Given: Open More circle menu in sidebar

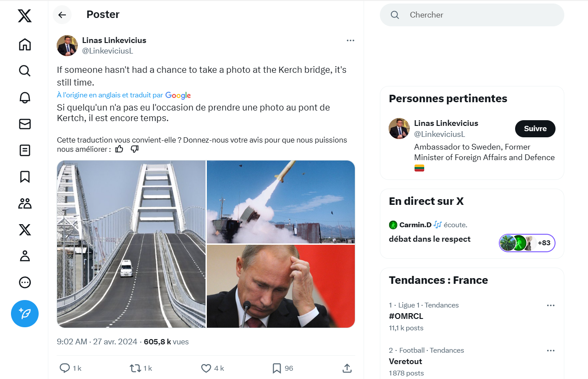Looking at the screenshot, I should (25, 282).
